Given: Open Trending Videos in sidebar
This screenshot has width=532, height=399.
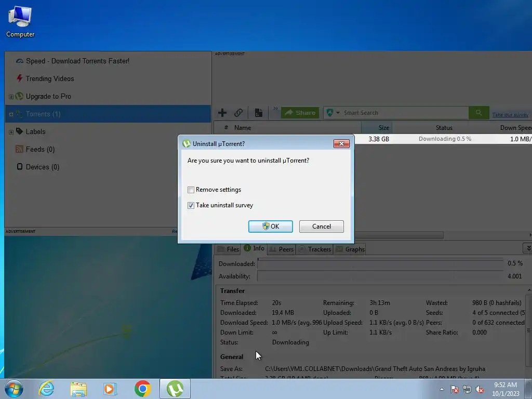Looking at the screenshot, I should click(x=50, y=79).
